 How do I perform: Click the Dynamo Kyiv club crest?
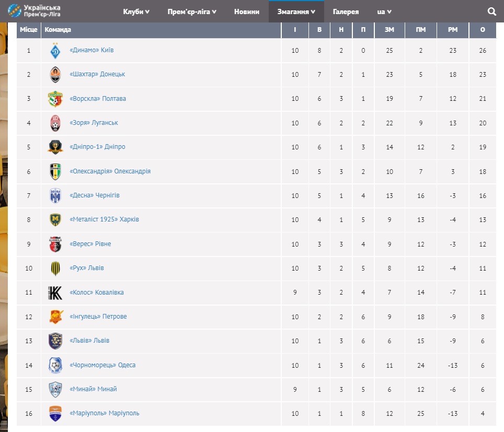55,51
